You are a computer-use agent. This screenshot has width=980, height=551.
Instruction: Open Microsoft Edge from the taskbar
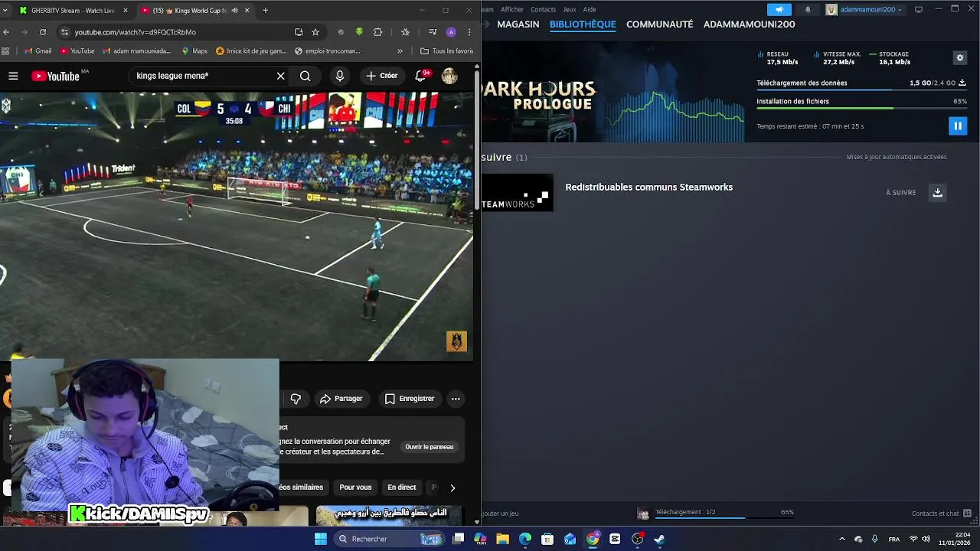[525, 539]
